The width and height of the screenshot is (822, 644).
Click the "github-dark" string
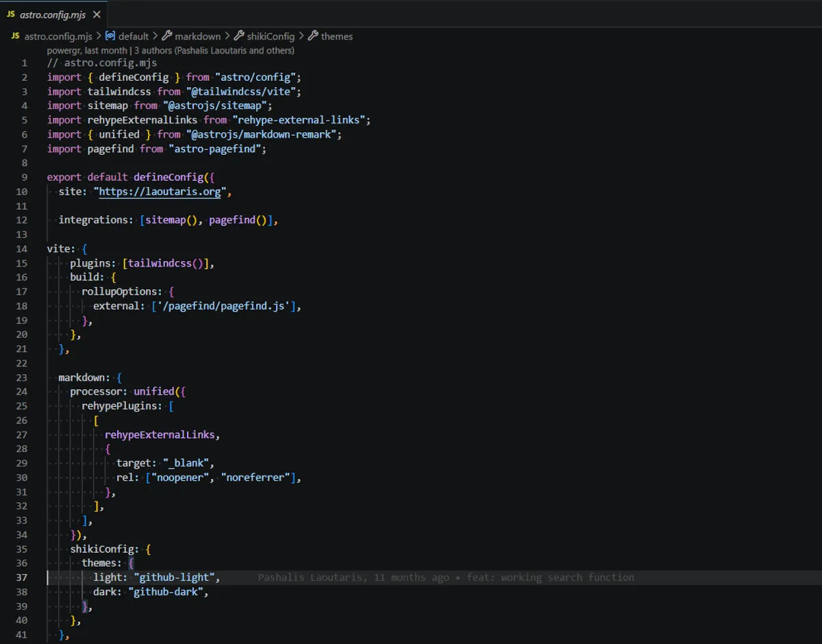pyautogui.click(x=166, y=592)
